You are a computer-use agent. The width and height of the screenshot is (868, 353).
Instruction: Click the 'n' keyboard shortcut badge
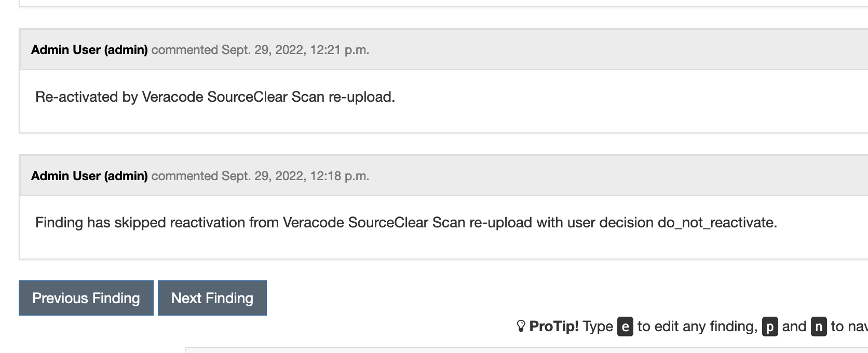[819, 327]
